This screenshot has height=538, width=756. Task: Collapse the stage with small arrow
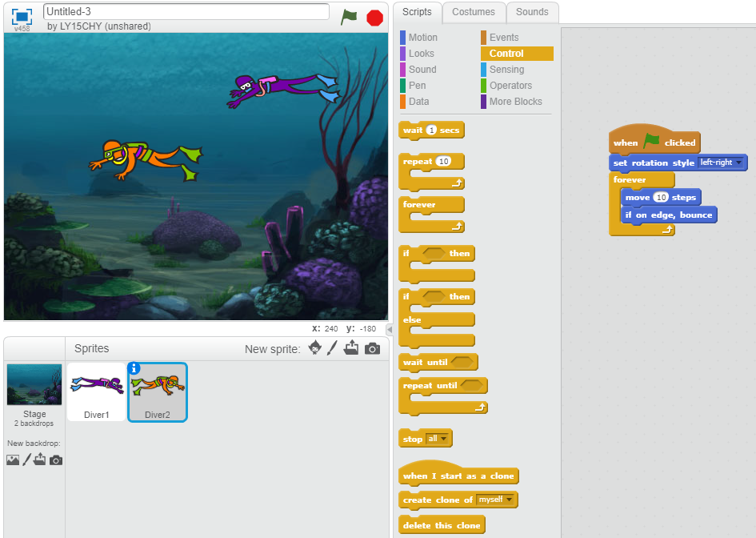pos(390,329)
